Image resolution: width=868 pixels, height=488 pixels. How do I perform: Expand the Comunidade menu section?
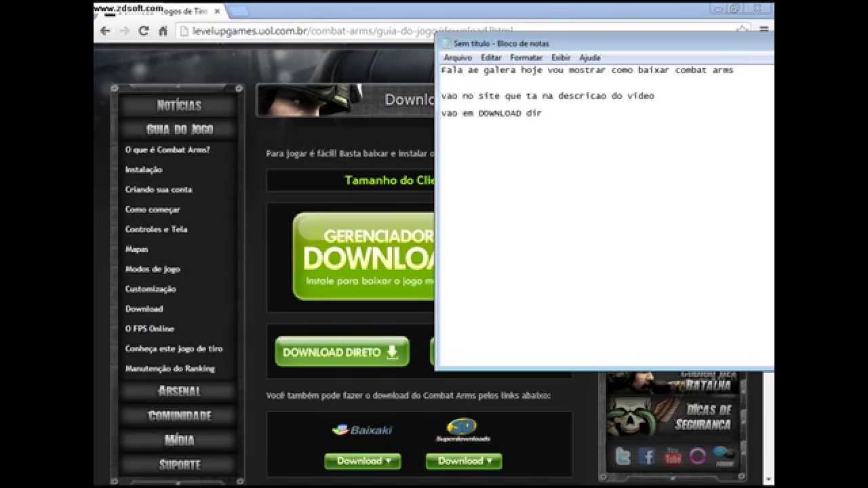(179, 415)
